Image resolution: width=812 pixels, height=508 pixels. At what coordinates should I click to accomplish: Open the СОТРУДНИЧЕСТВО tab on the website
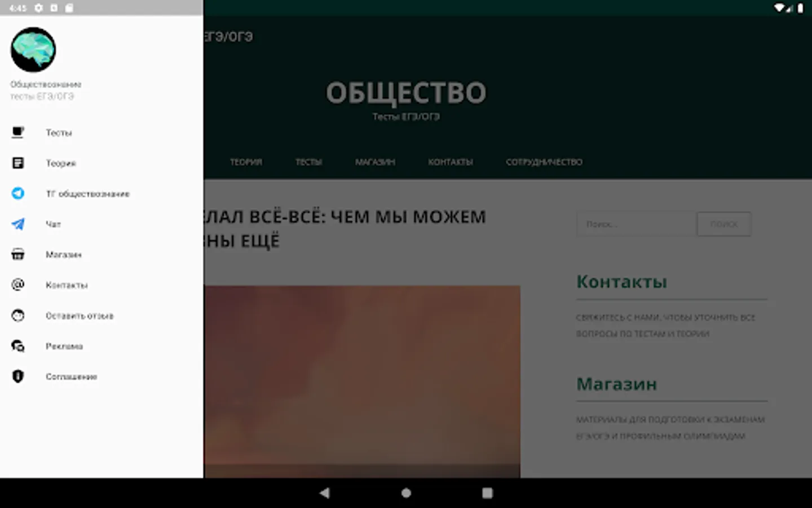click(x=544, y=162)
